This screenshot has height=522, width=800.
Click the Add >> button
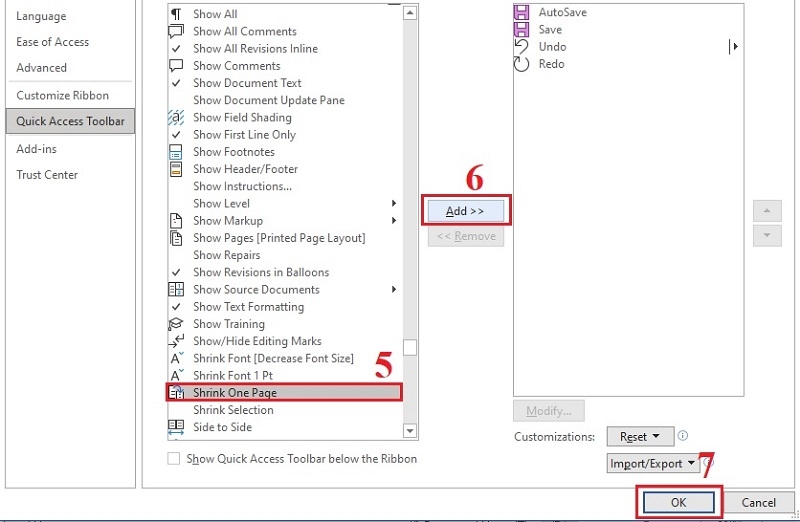(x=466, y=211)
